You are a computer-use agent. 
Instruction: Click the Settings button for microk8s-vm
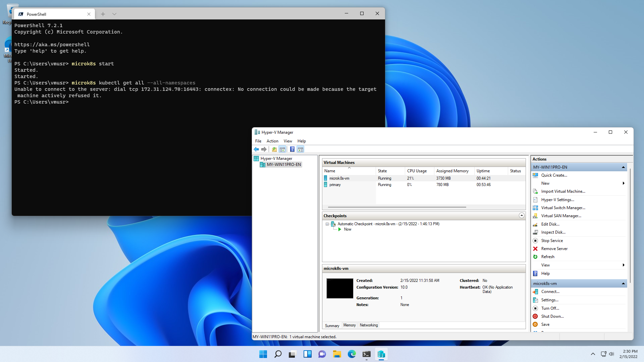[x=550, y=300]
